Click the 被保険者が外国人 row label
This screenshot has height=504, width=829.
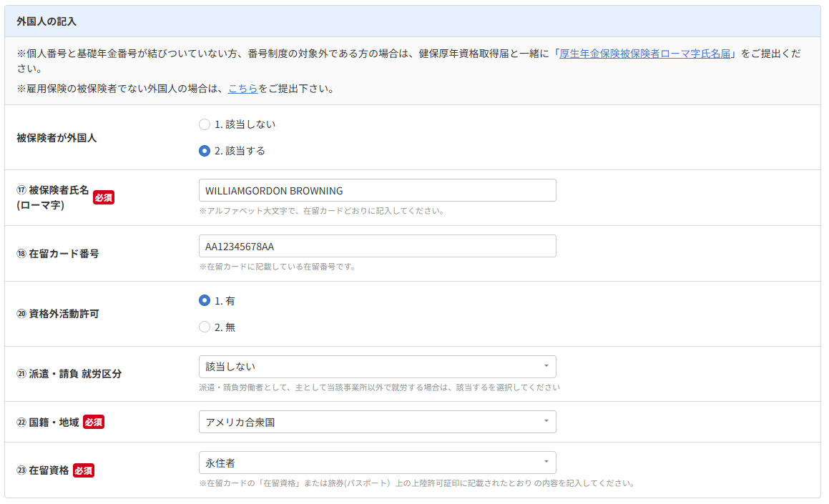click(57, 138)
